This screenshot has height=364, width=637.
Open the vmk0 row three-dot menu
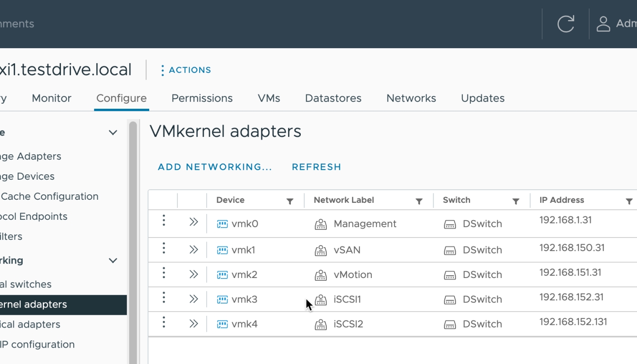pyautogui.click(x=164, y=221)
